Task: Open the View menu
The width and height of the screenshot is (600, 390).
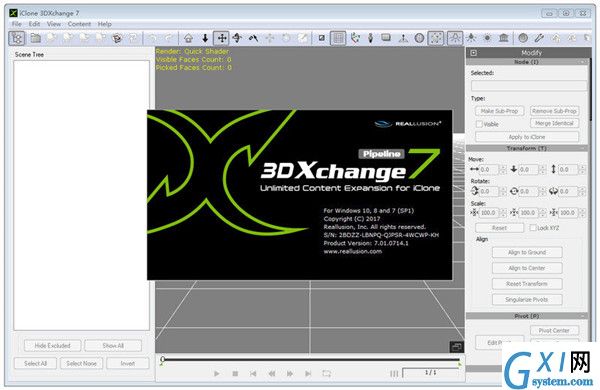Action: [54, 24]
